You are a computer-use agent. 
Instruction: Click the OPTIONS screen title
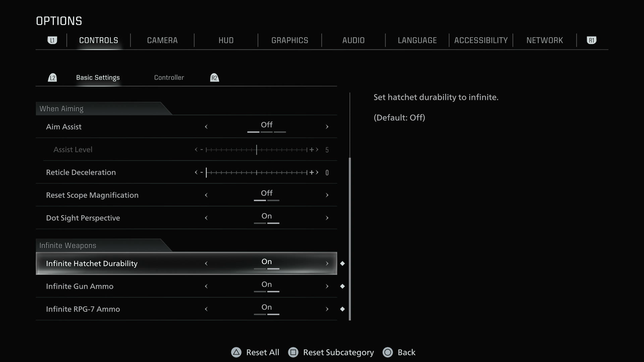pyautogui.click(x=59, y=21)
